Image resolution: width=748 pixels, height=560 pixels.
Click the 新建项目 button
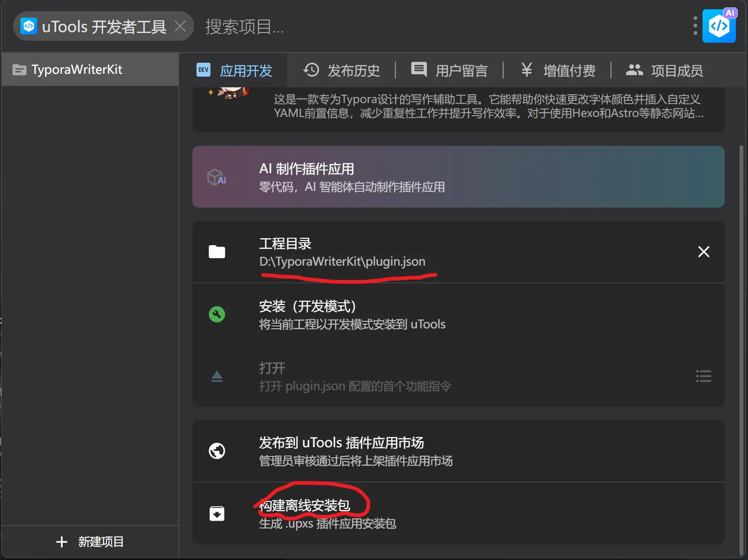coord(90,542)
